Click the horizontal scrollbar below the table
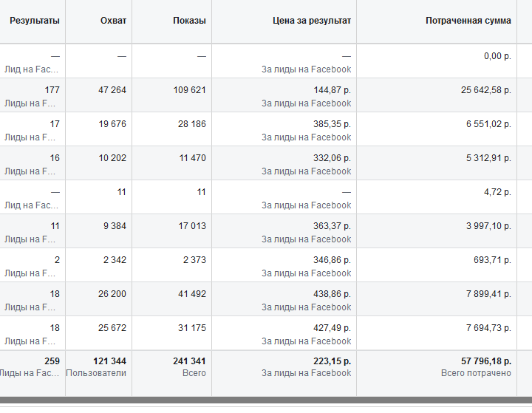Screen dimensions: 532x413 click(266, 400)
